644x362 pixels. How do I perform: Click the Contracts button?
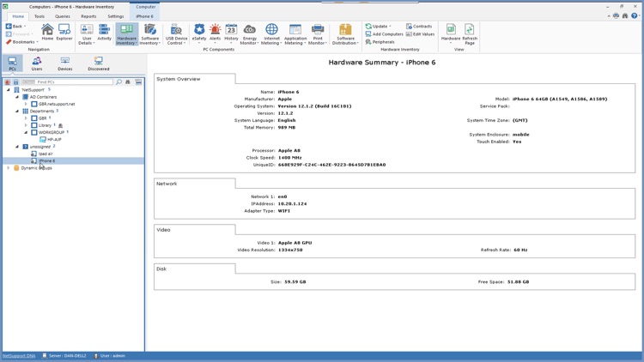pos(419,27)
